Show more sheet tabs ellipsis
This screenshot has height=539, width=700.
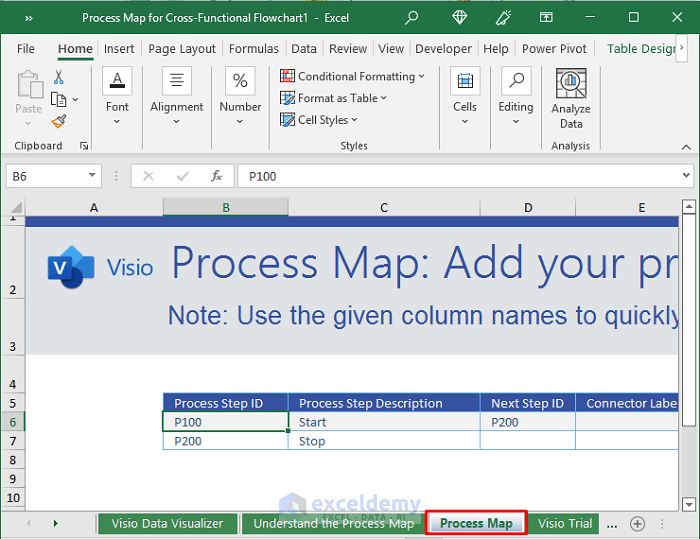coord(612,524)
